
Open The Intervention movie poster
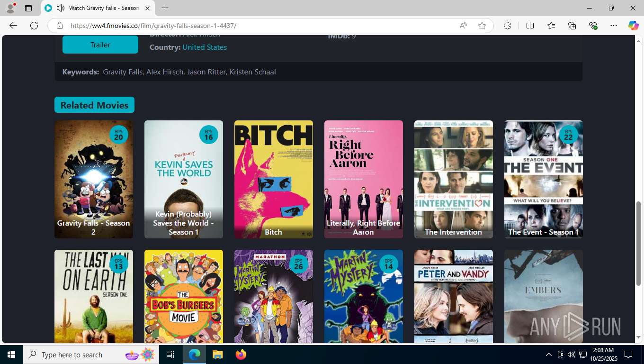pyautogui.click(x=454, y=179)
